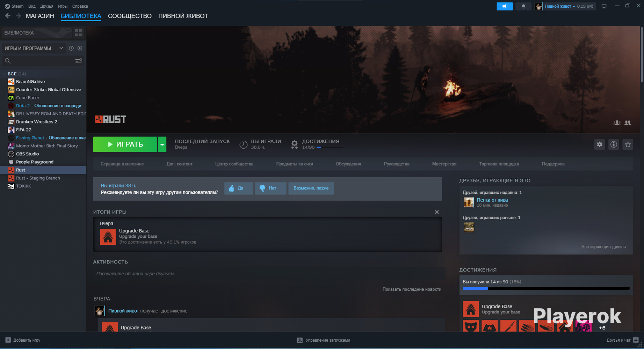Open Мастерская link
The height and width of the screenshot is (349, 644).
tap(444, 164)
